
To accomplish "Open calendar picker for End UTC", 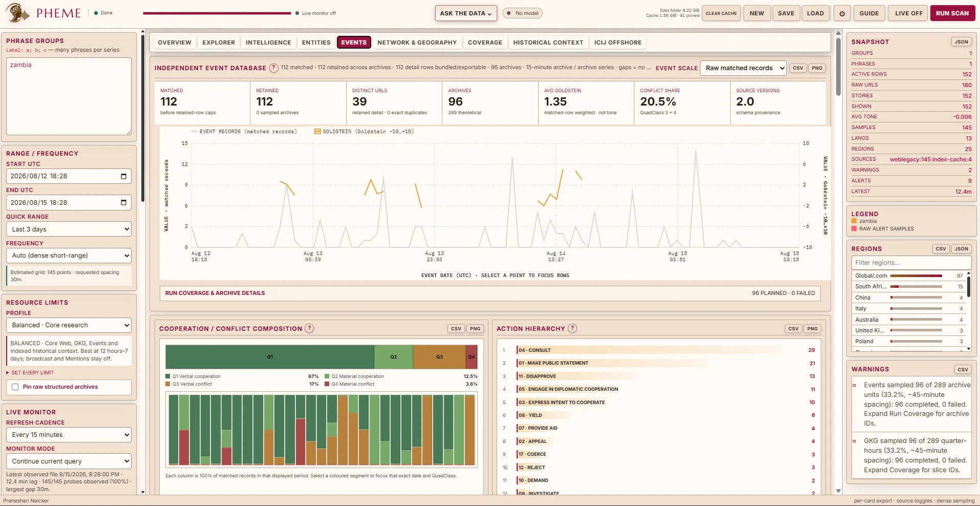I will [123, 203].
